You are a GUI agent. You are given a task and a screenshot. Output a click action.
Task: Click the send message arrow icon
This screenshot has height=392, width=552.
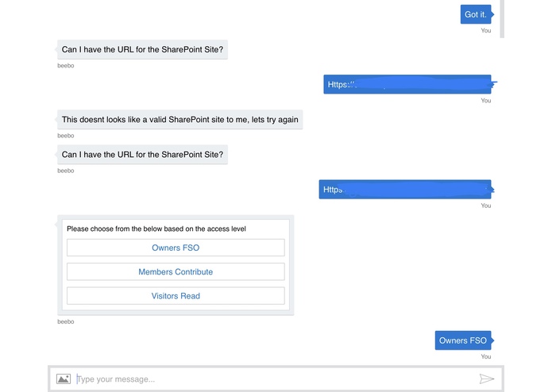pos(487,379)
